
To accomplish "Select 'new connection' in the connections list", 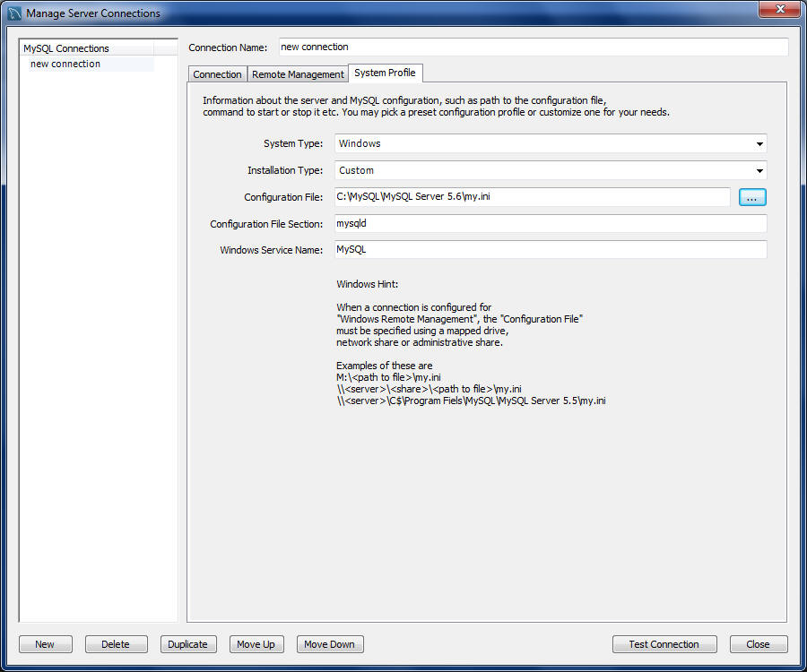I will pyautogui.click(x=65, y=65).
